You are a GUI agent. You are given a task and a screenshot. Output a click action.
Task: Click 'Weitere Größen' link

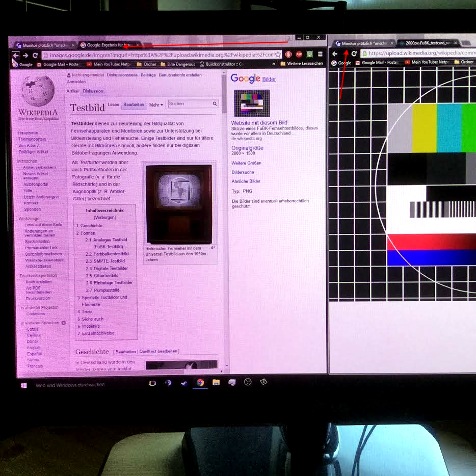(x=246, y=163)
